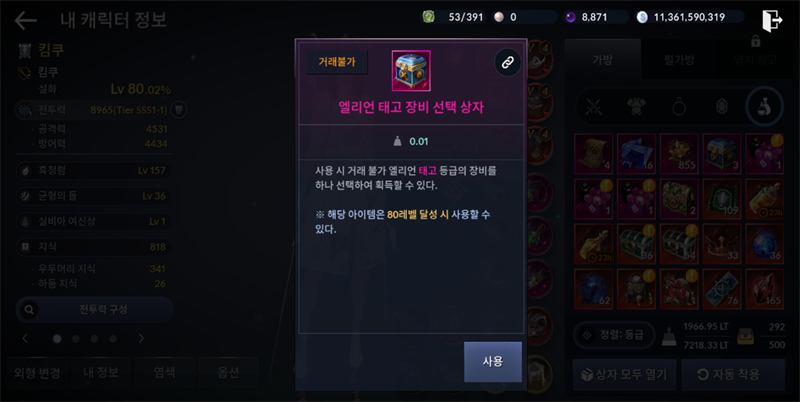Click the 상자 모두 열기 button

click(624, 374)
